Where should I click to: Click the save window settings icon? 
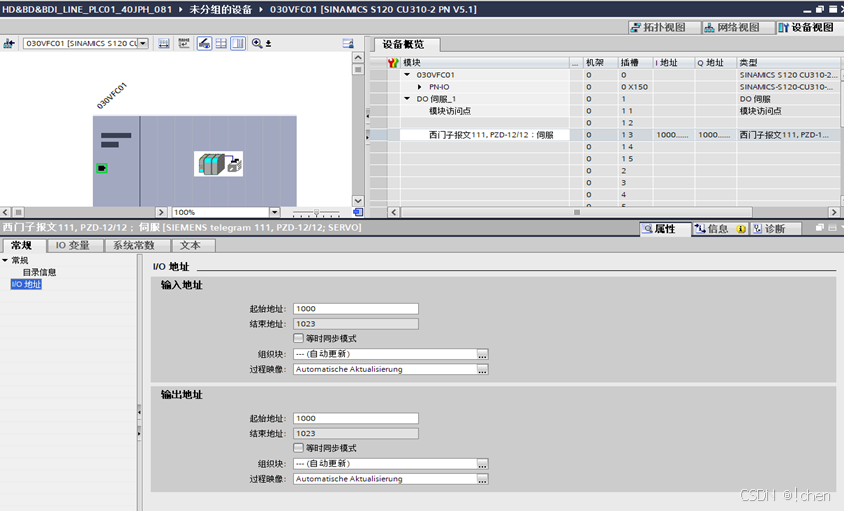[348, 44]
